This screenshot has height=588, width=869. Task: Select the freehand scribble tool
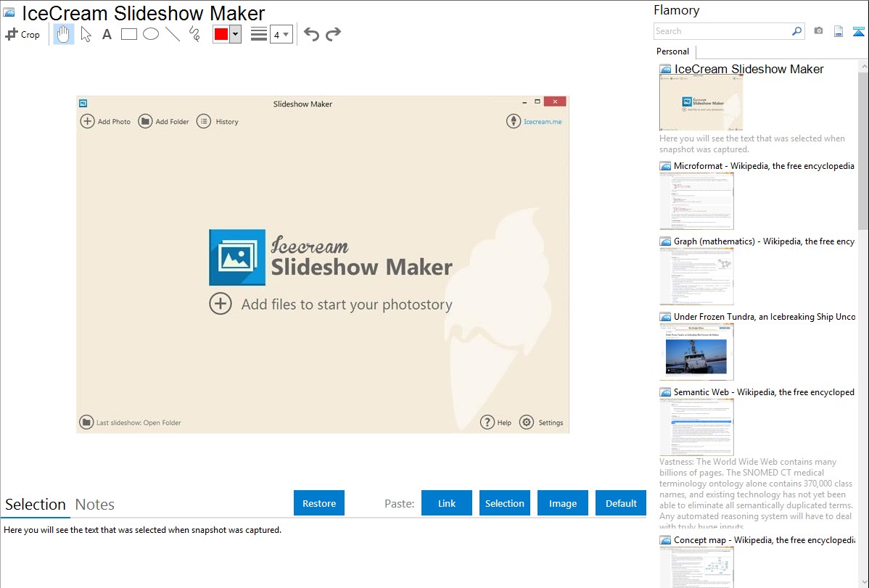click(x=194, y=34)
